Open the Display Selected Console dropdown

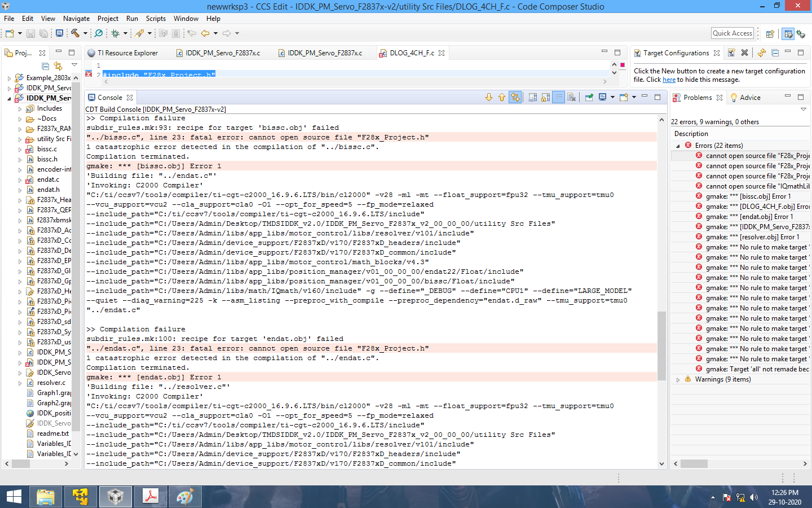click(x=612, y=97)
